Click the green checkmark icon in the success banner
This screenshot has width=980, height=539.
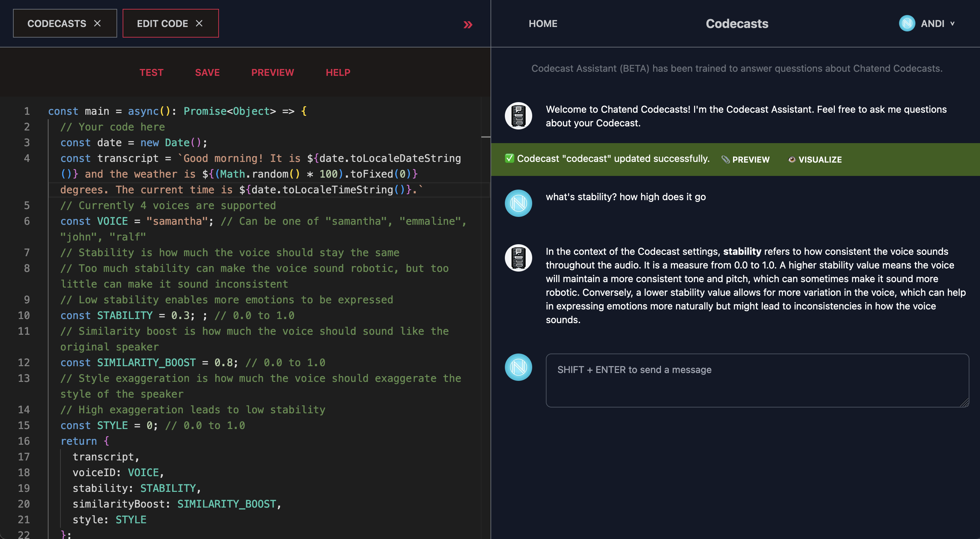coord(509,158)
